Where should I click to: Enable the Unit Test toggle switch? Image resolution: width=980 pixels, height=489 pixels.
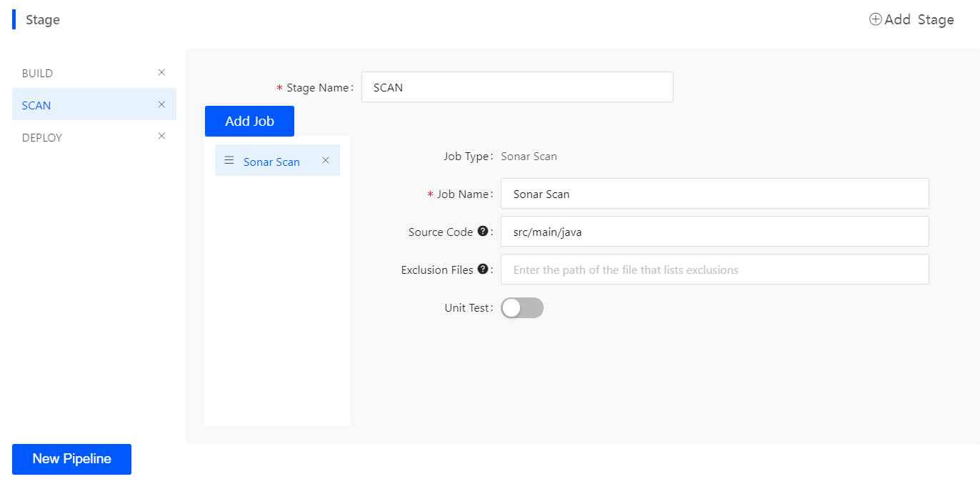click(522, 308)
